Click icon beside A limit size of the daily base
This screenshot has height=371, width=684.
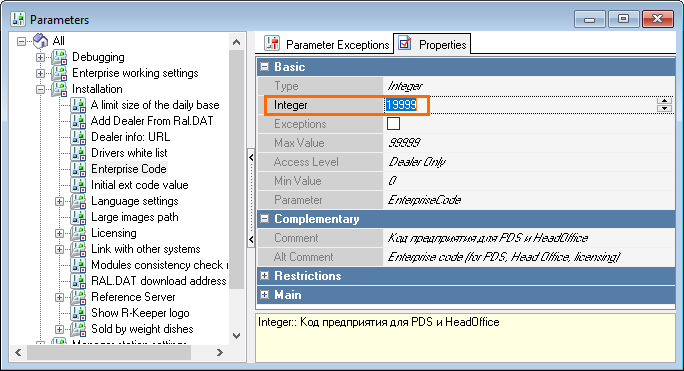coord(79,105)
